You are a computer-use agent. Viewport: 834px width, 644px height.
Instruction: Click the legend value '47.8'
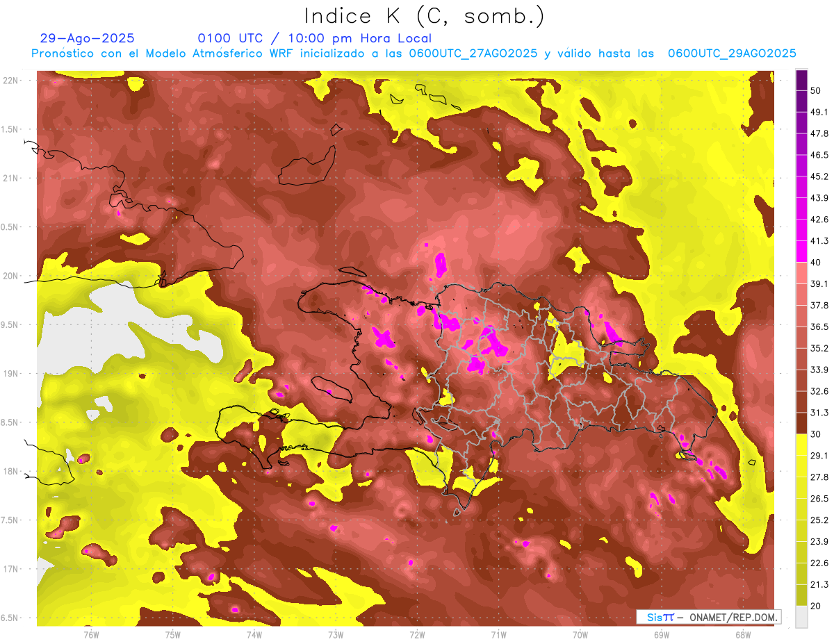[x=819, y=133]
